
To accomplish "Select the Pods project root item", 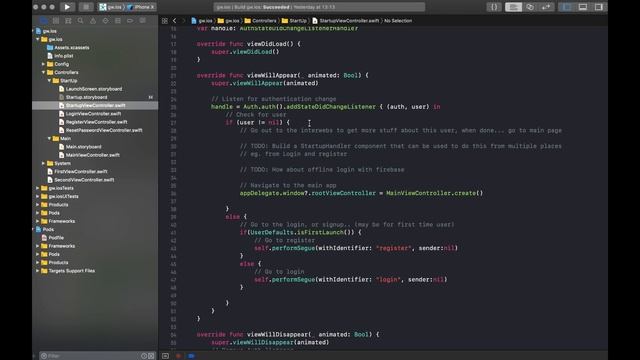I will (45, 229).
